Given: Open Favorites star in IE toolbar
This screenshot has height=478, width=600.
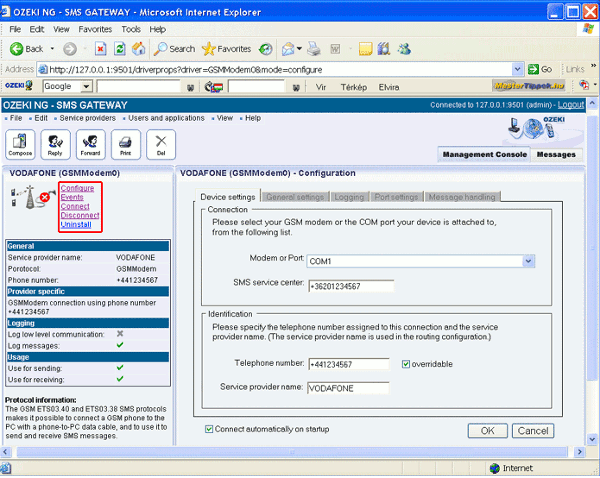Looking at the screenshot, I should click(227, 49).
